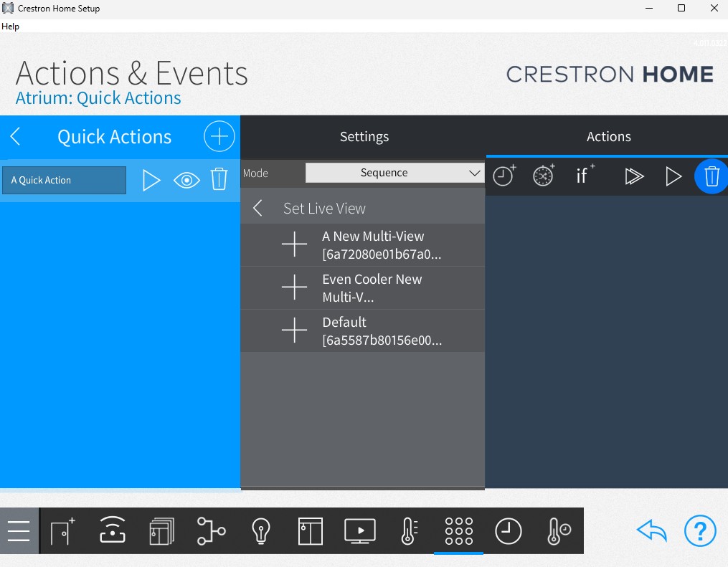Open the keypad grid actions icon
Image resolution: width=728 pixels, height=567 pixels.
[x=459, y=531]
